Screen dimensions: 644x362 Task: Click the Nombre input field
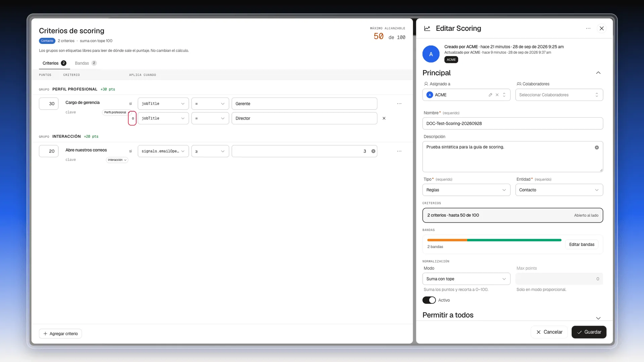click(x=513, y=123)
